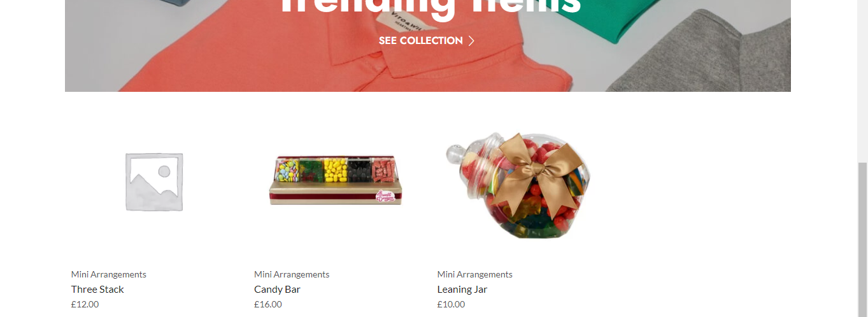The height and width of the screenshot is (317, 868).
Task: Click the Three Stack product title
Action: (97, 290)
